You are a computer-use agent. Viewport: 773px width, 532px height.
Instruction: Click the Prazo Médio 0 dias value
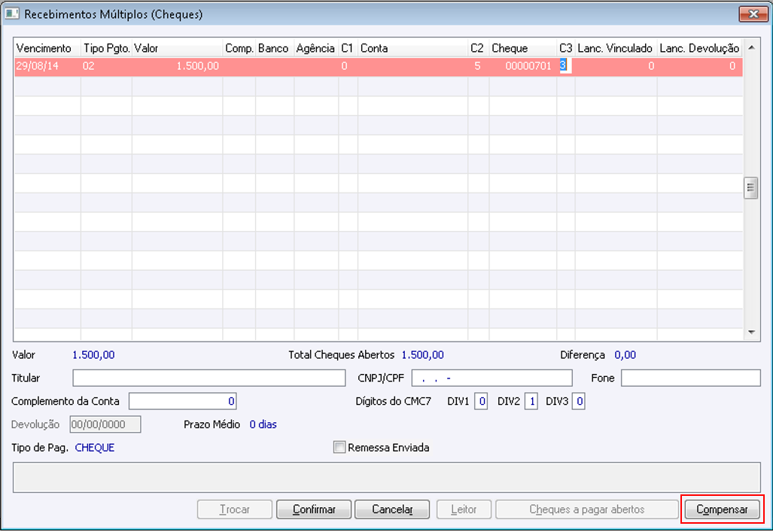point(263,424)
